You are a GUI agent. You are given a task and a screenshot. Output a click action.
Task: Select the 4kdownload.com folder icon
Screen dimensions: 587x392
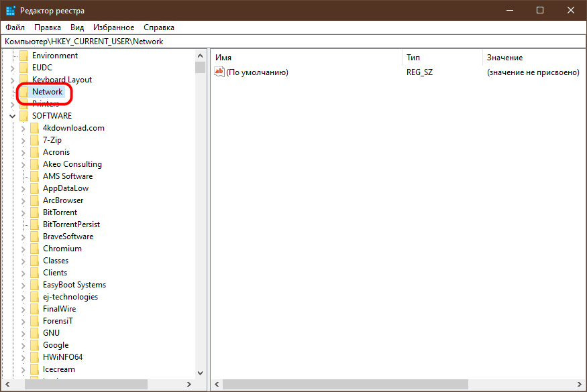pyautogui.click(x=34, y=128)
